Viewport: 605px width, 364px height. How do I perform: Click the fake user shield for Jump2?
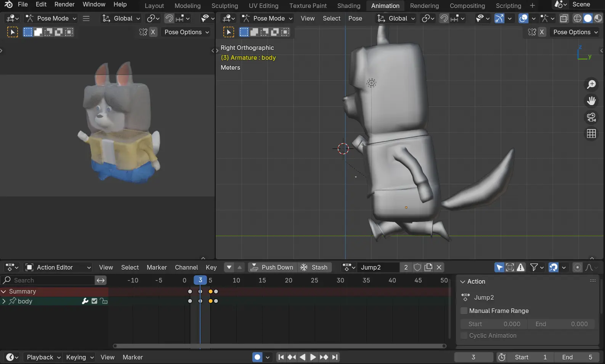pos(417,267)
